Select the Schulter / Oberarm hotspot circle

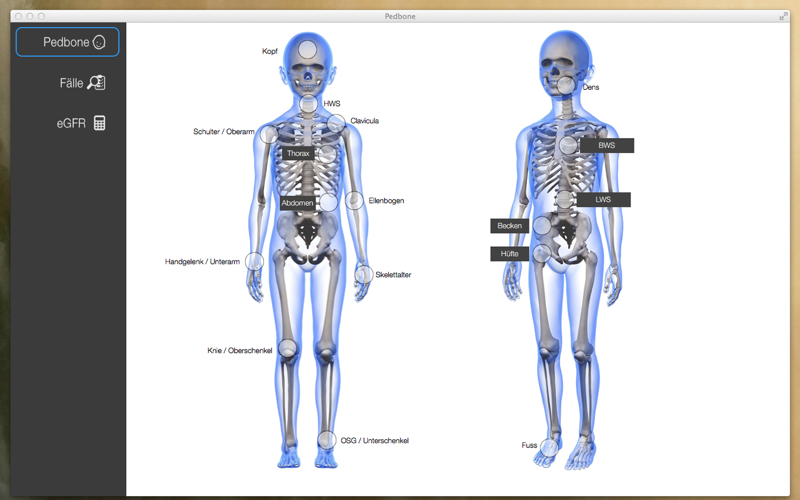point(269,134)
